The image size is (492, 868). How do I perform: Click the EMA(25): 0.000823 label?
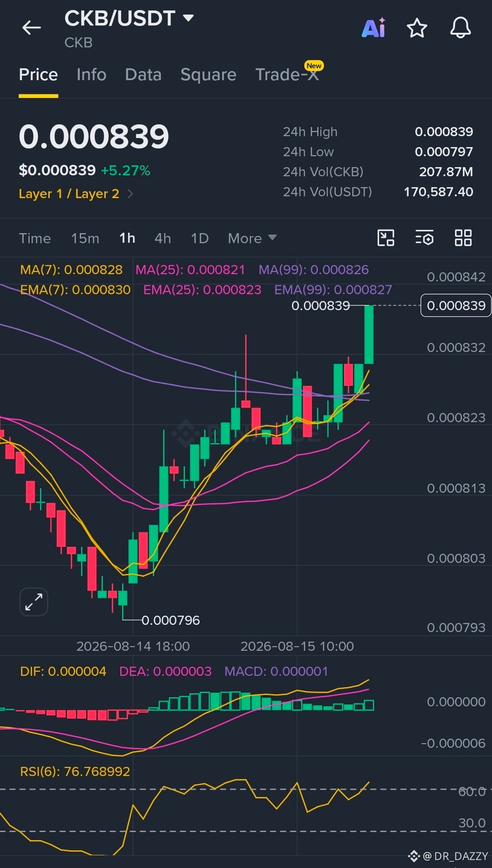click(x=202, y=290)
